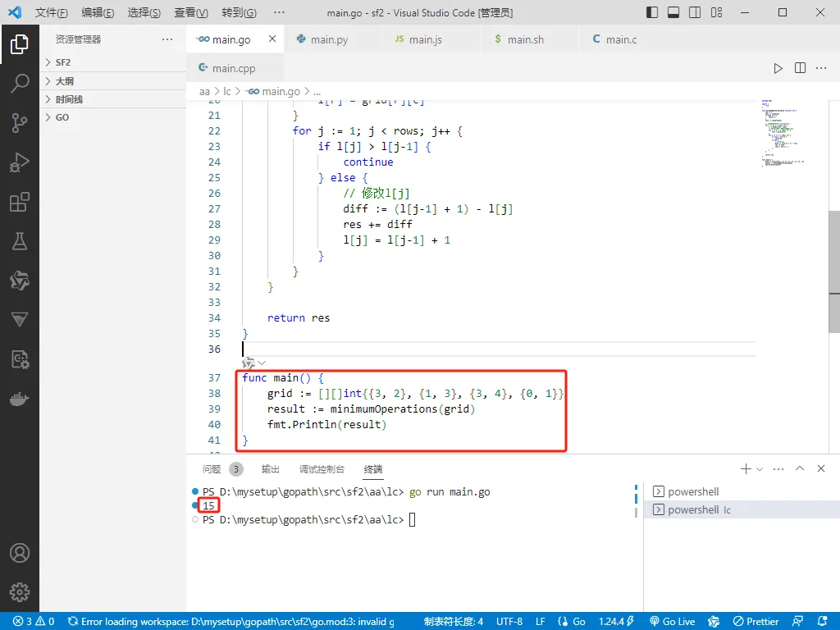Choose Go version 1.24.4
Viewport: 840px width, 630px height.
pos(617,622)
